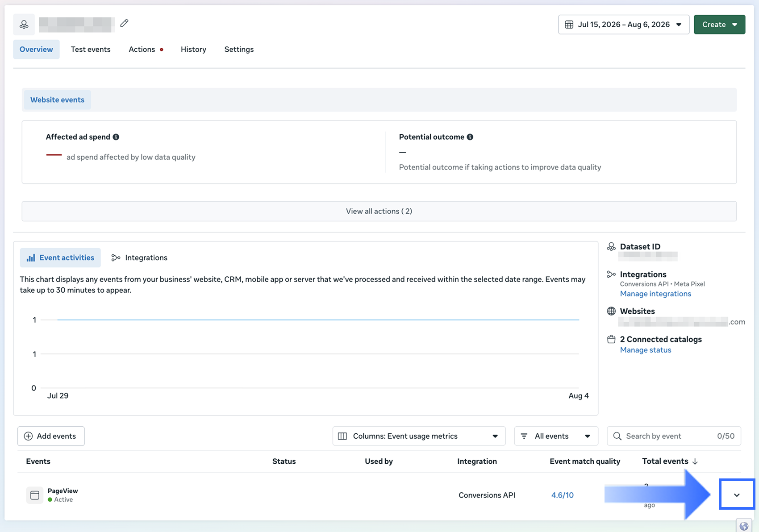Click the Used by column header
Viewport: 759px width, 532px height.
tap(379, 461)
